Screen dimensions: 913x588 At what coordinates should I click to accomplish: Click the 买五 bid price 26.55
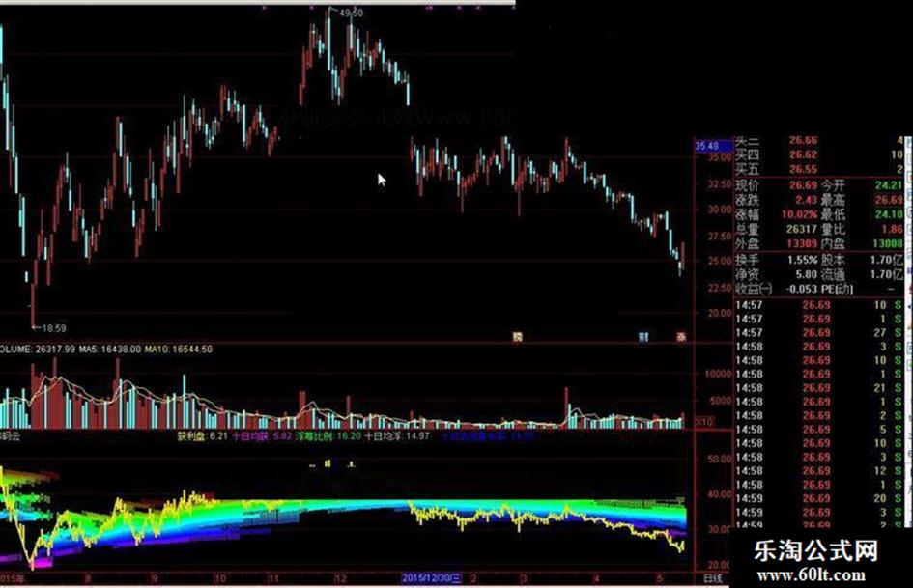pos(803,169)
